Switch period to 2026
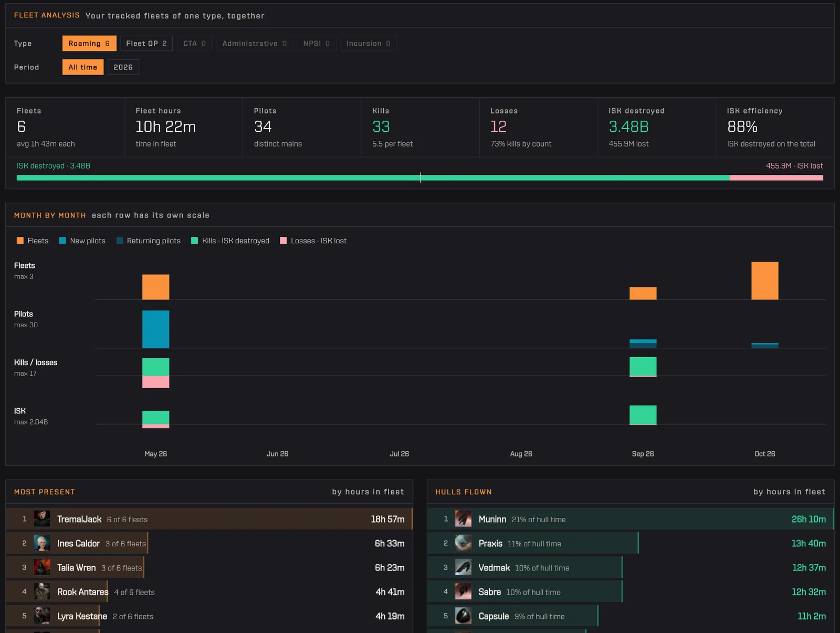Screen dimensions: 840x633 point(123,67)
